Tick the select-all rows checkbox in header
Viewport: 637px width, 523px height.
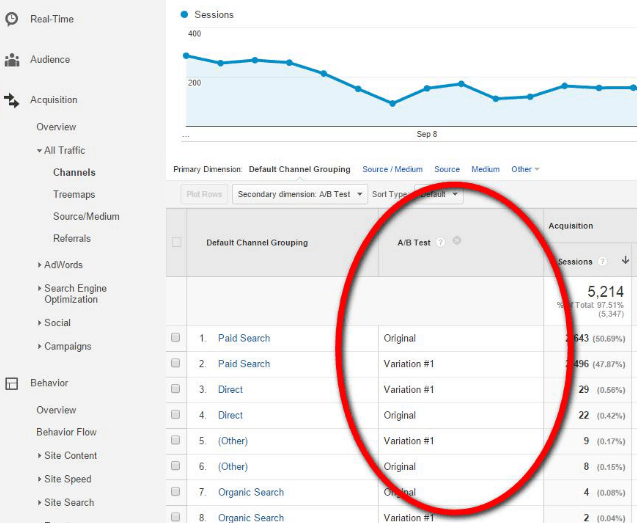point(177,242)
